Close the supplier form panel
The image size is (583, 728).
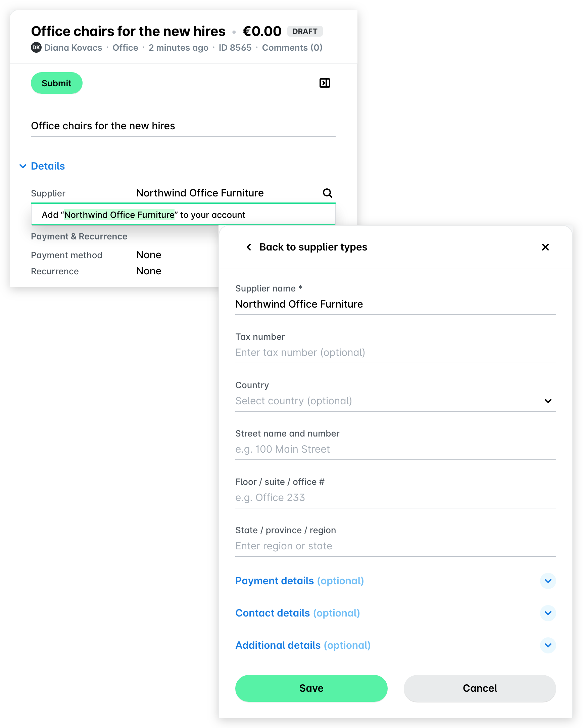click(x=545, y=247)
